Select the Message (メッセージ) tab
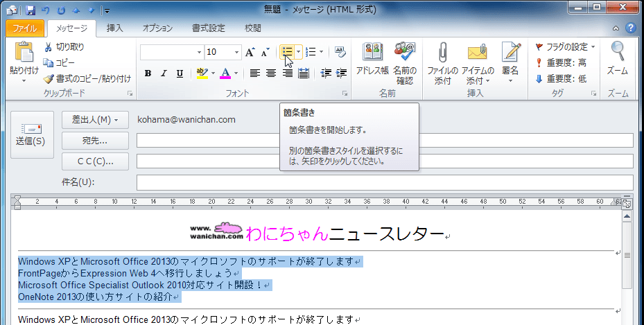 pyautogui.click(x=71, y=28)
